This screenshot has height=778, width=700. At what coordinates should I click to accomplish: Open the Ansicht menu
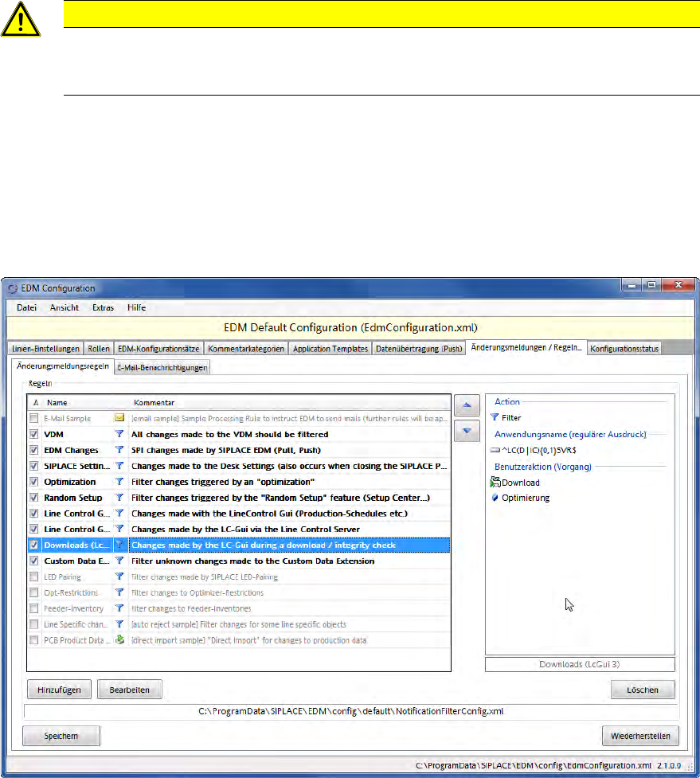pos(65,307)
